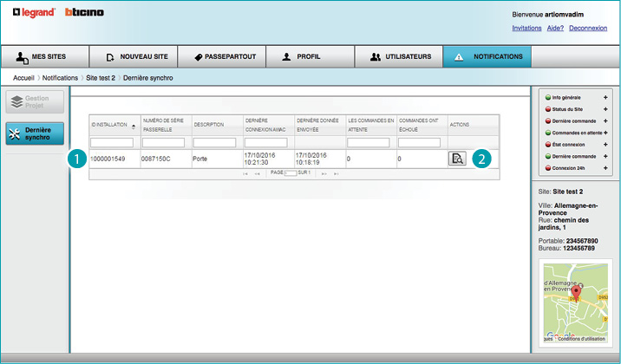Open the Invitations link

coord(527,28)
